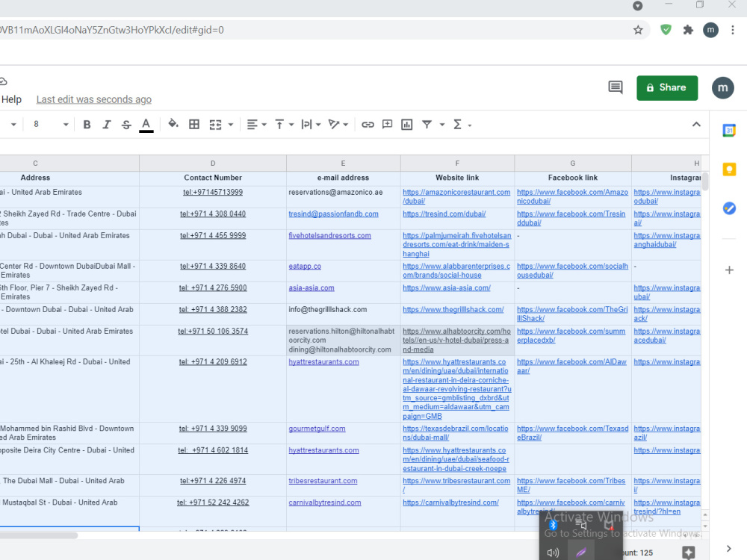Image resolution: width=747 pixels, height=560 pixels.
Task: Click the create filter icon
Action: click(x=427, y=125)
